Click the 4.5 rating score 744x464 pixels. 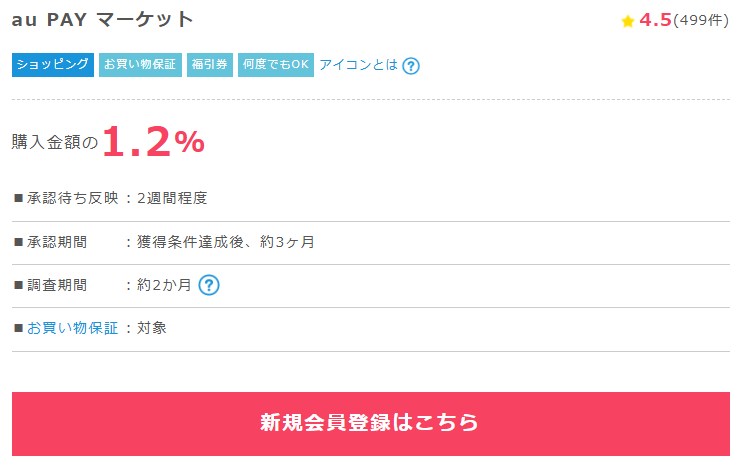pos(655,20)
